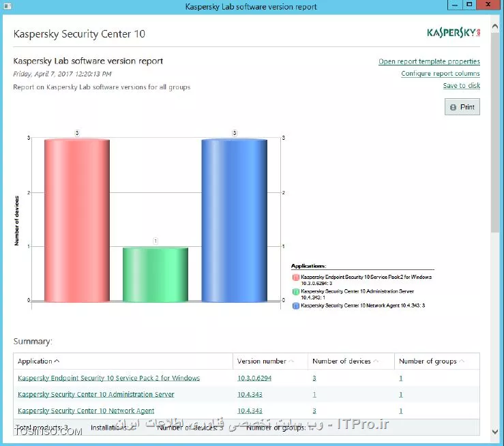Click the vertical scrollbar thumb
This screenshot has height=446, width=504.
click(495, 132)
